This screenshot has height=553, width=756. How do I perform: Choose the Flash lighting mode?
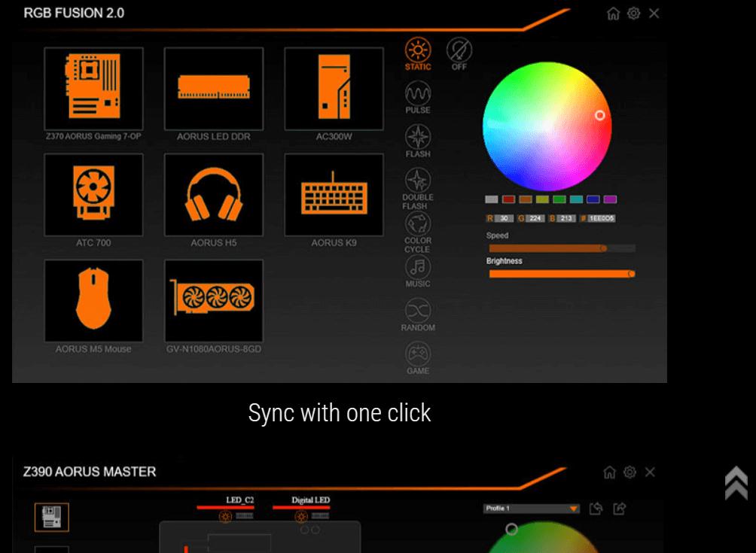tap(418, 141)
